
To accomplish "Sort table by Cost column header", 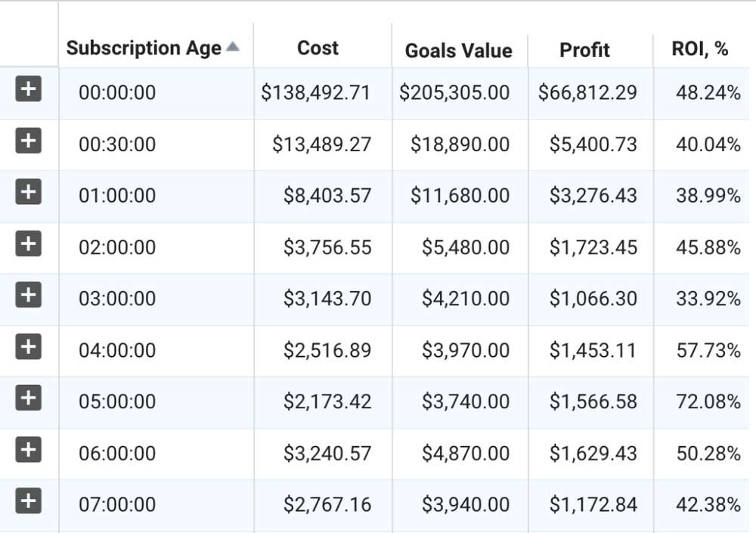I will click(x=318, y=48).
